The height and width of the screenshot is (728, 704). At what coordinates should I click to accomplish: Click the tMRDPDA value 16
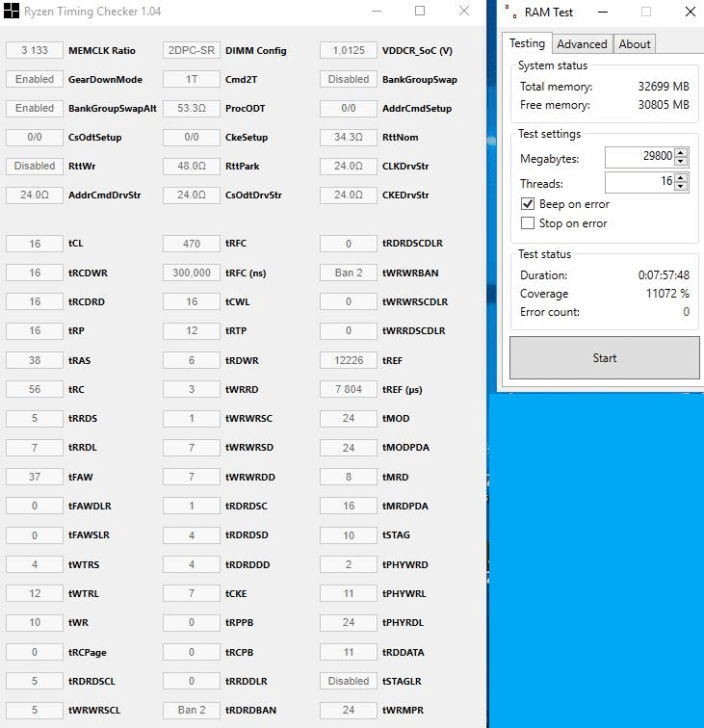point(349,506)
